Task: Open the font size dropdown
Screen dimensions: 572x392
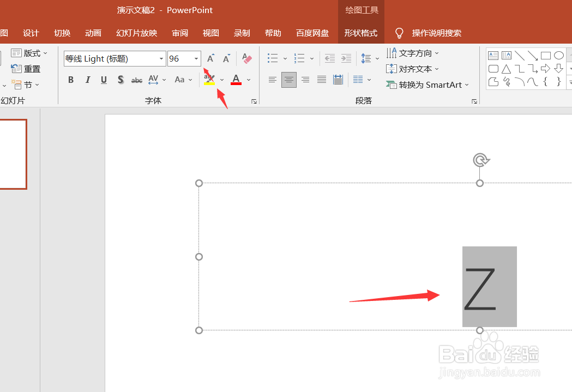Action: [195, 58]
